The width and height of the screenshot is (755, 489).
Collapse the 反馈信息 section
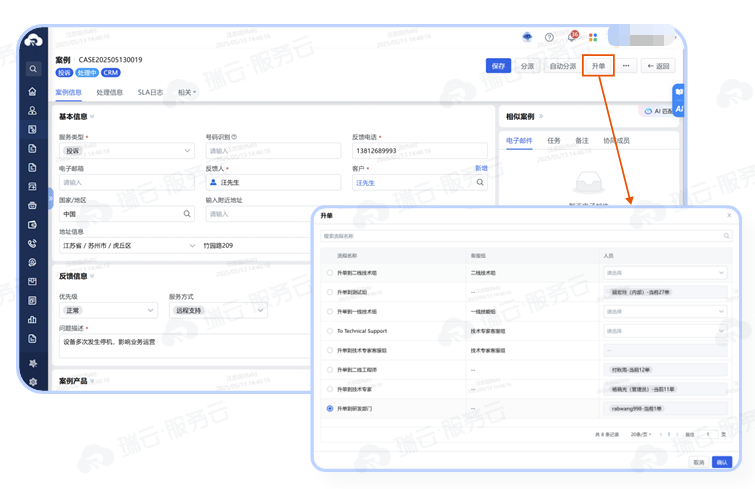[92, 276]
